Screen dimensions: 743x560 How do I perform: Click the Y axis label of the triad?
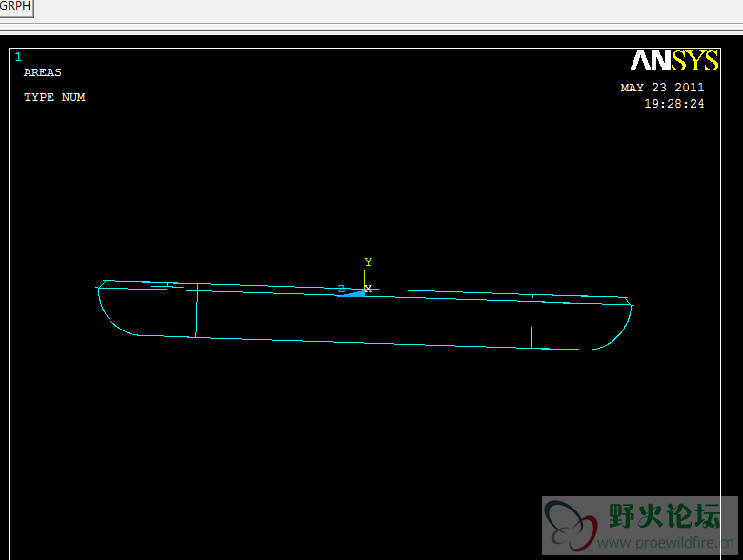369,262
